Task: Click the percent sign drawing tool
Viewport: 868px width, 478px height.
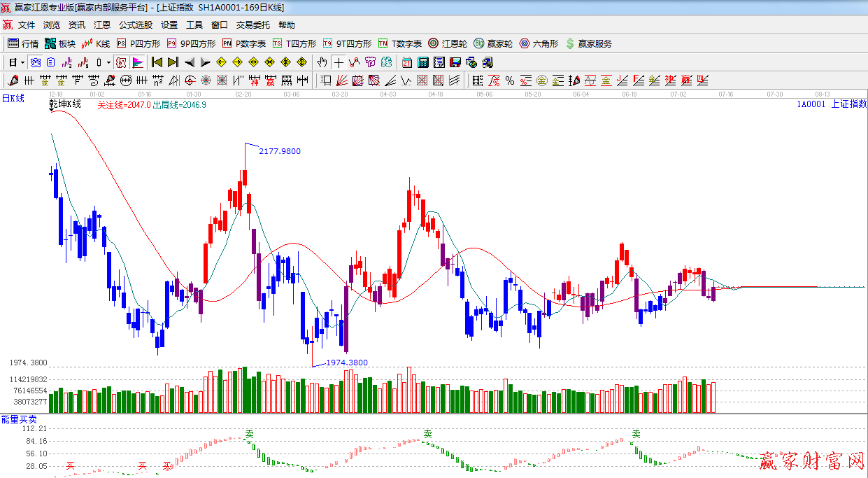Action: 510,80
